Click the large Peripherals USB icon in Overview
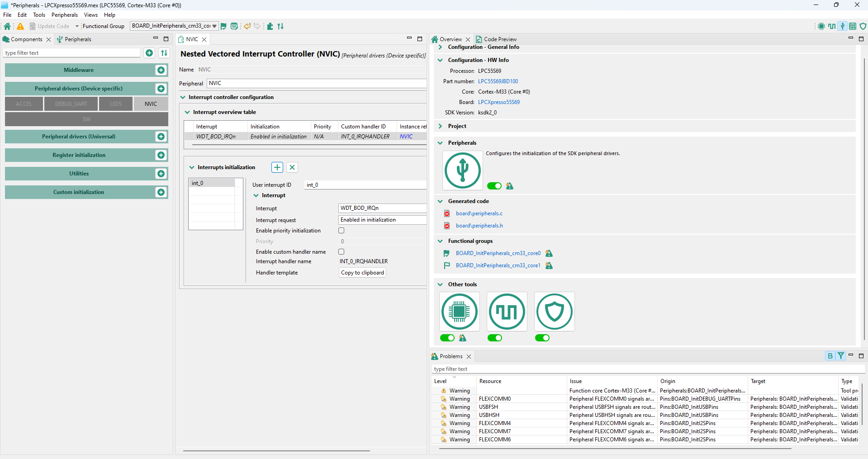 click(463, 170)
